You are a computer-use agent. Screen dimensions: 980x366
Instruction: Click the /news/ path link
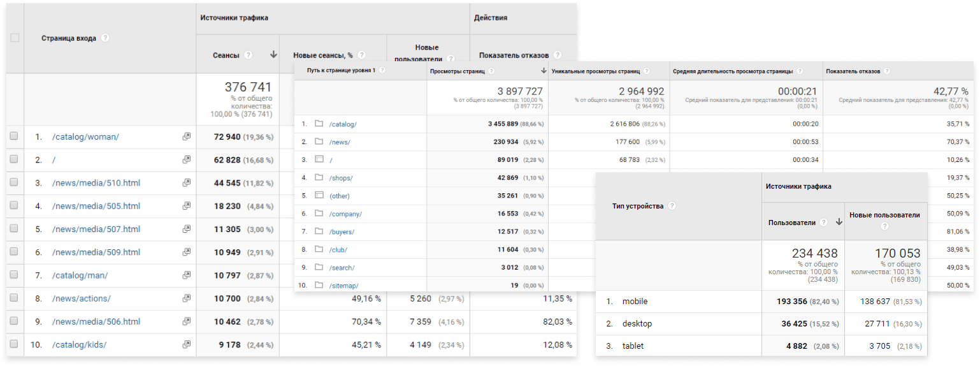(340, 142)
